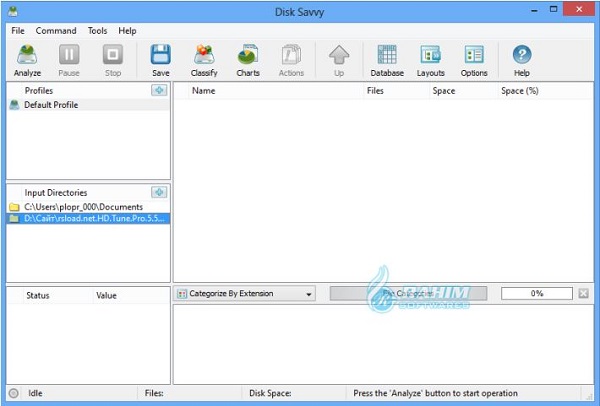Image resolution: width=600 pixels, height=406 pixels.
Task: Click the 0% progress field
Action: [537, 293]
